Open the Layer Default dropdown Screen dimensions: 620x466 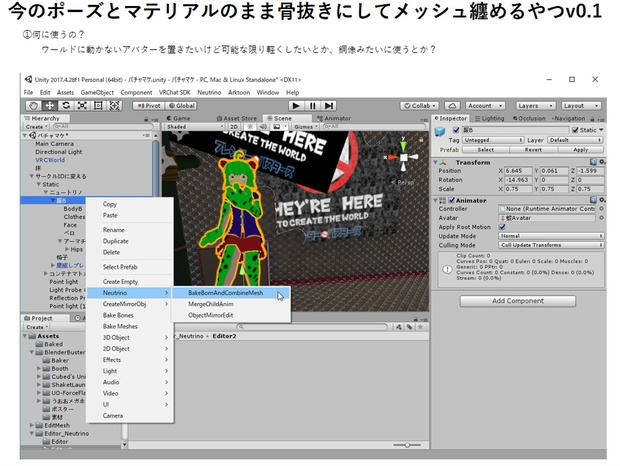point(575,140)
